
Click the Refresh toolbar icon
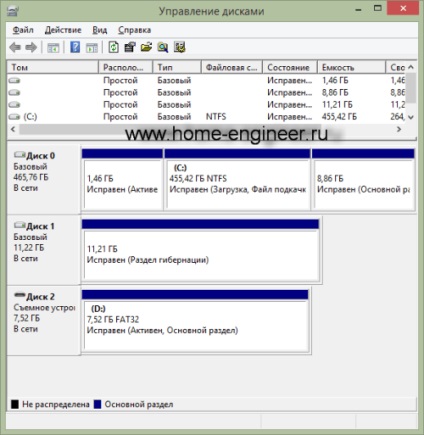pos(114,47)
